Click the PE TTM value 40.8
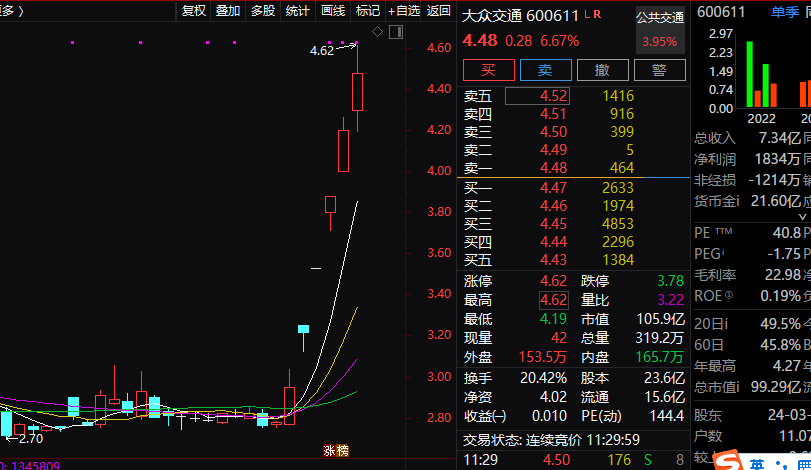 787,233
